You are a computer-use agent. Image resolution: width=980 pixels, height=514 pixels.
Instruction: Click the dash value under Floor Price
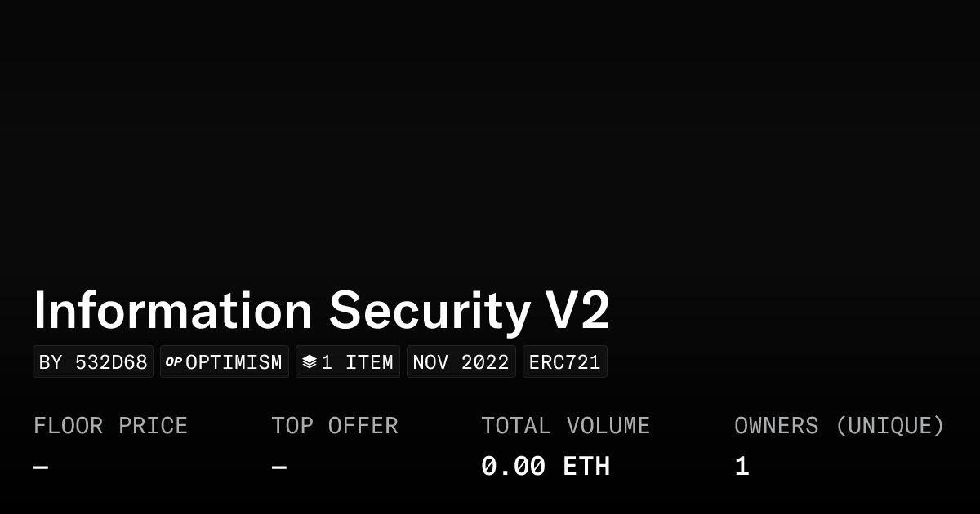[41, 467]
